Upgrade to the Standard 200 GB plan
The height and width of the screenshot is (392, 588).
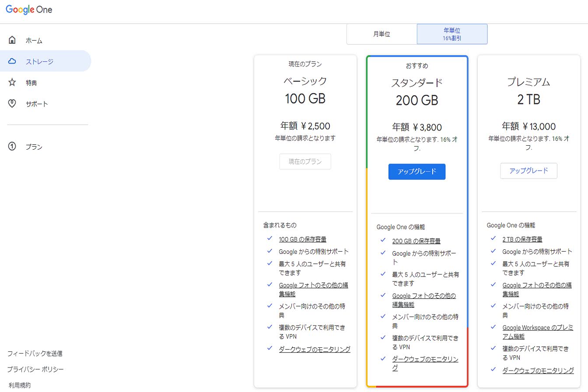click(x=416, y=171)
